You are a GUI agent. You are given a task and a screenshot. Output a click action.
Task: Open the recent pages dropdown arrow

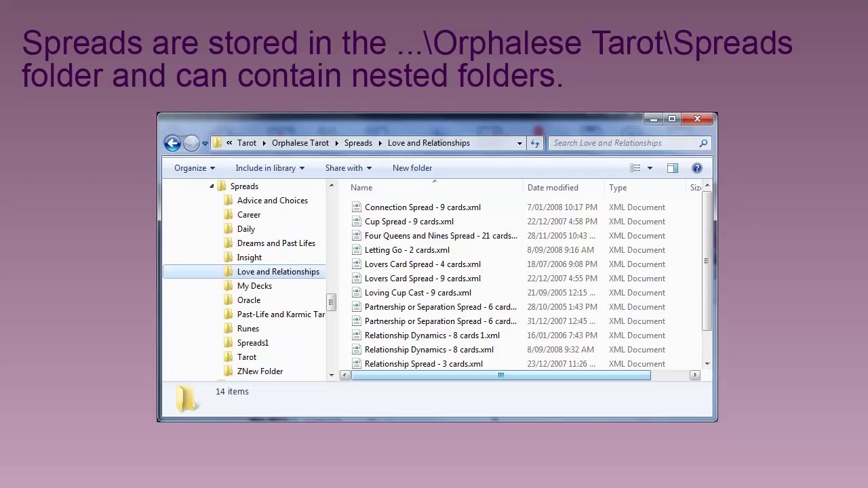205,144
